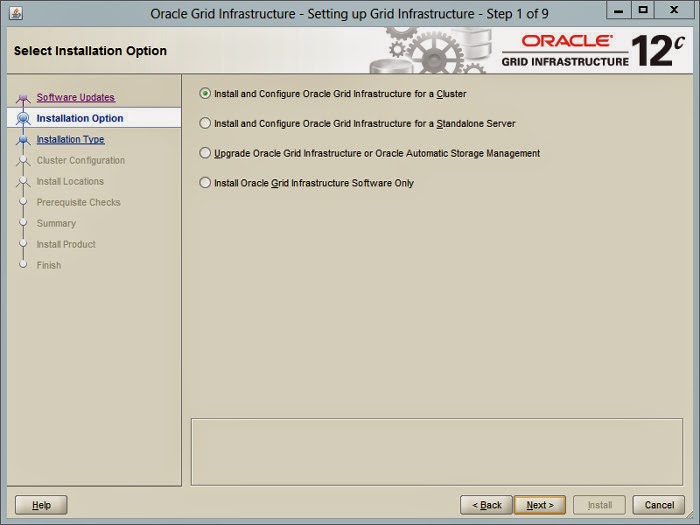Go to the Installation Type step
The image size is (700, 525).
coord(71,139)
